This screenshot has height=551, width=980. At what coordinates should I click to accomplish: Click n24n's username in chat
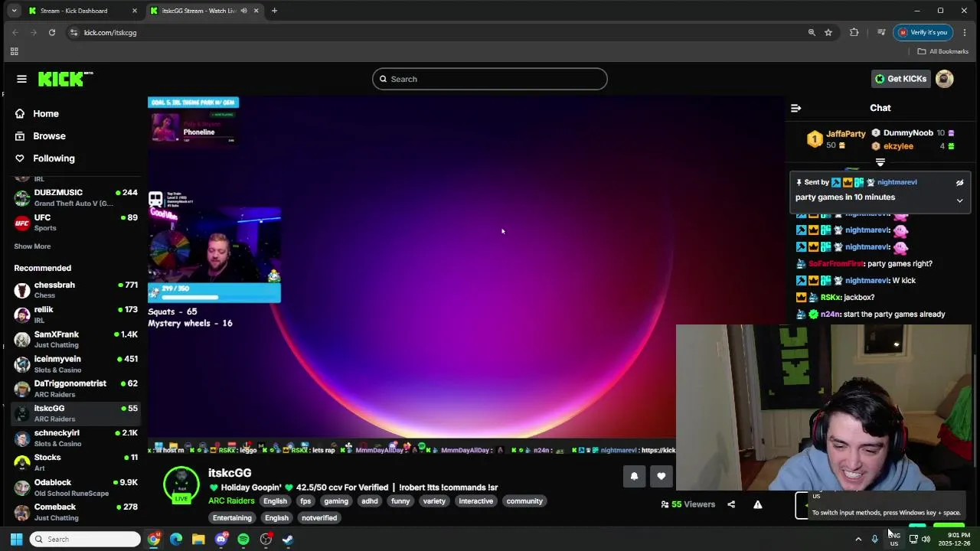pos(829,315)
